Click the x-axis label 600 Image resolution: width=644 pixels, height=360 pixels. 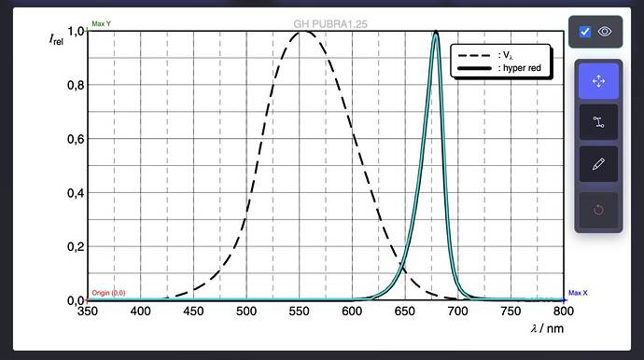[x=352, y=312]
